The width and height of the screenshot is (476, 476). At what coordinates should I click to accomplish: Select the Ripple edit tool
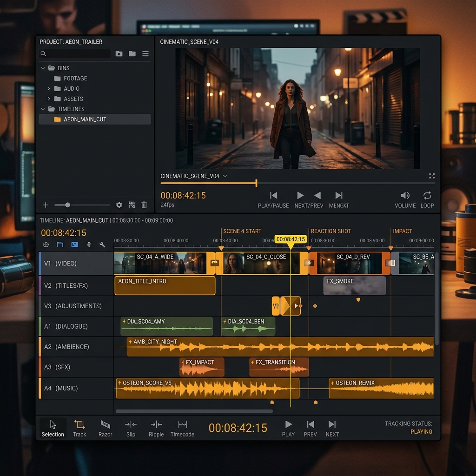coord(156,428)
